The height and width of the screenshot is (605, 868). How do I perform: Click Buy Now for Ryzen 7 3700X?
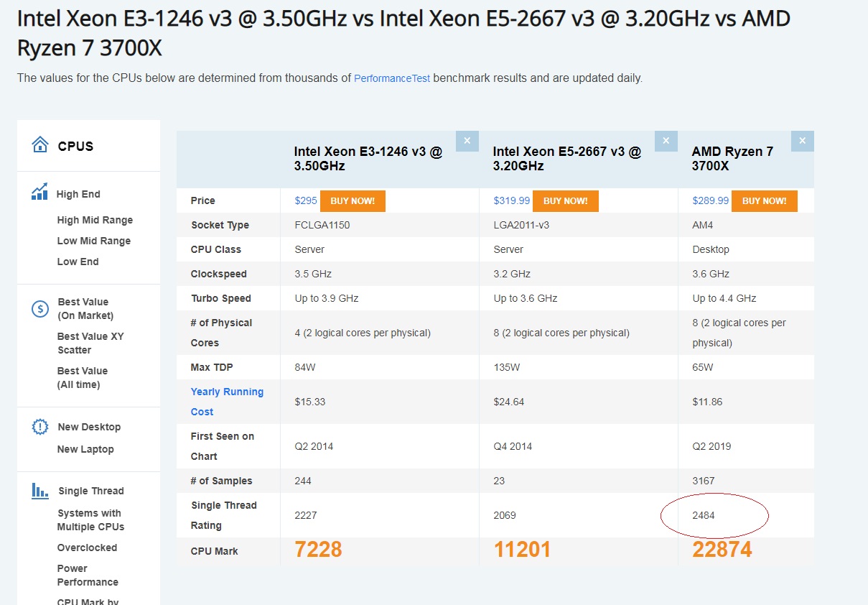point(765,201)
